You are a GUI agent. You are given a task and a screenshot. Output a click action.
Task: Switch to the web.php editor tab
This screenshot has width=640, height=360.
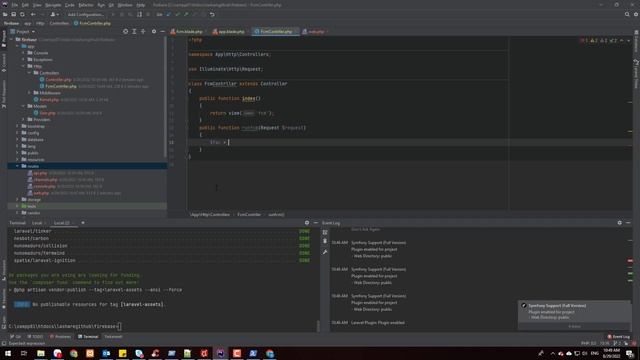(x=316, y=31)
